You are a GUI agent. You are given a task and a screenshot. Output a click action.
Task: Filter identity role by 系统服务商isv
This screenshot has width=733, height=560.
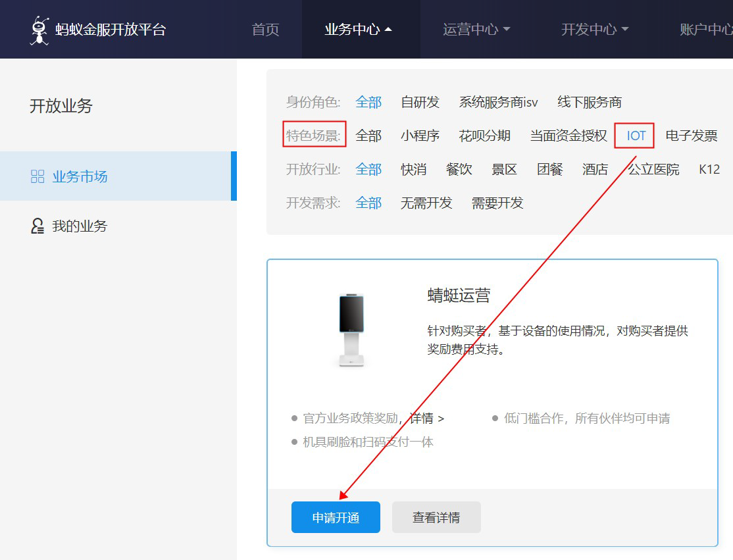[x=498, y=102]
